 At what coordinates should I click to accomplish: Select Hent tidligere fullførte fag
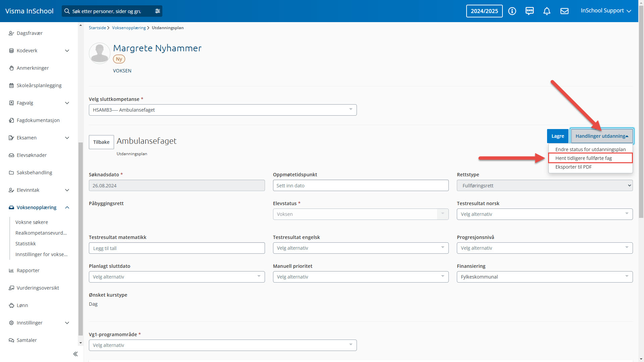[583, 158]
